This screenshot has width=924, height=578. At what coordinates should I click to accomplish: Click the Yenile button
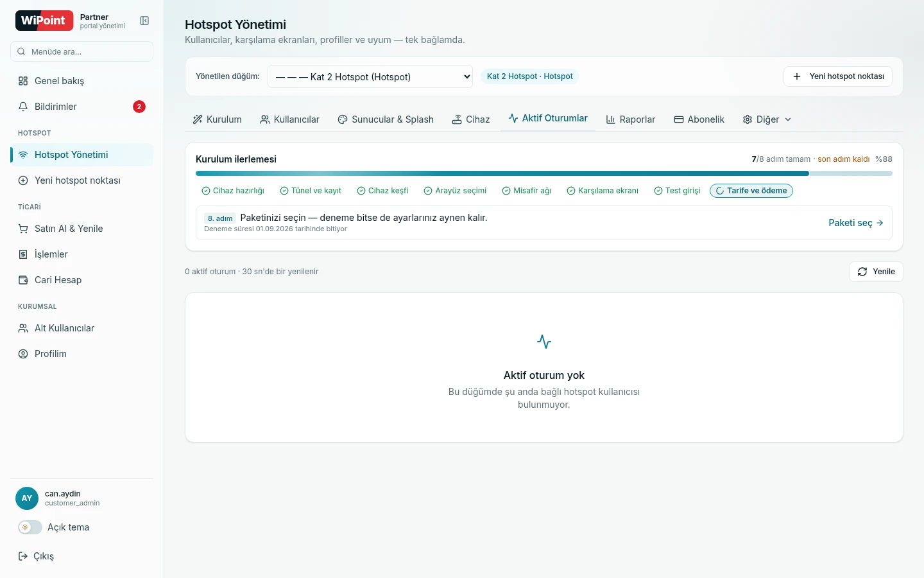pyautogui.click(x=876, y=272)
